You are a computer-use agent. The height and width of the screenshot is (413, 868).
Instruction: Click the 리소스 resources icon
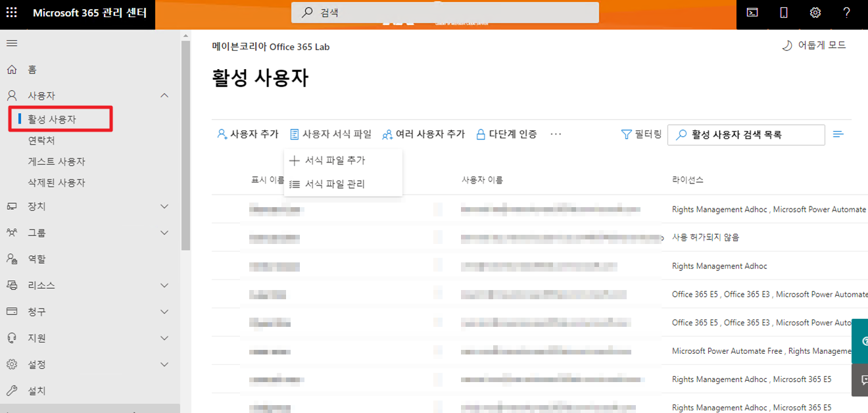click(12, 285)
